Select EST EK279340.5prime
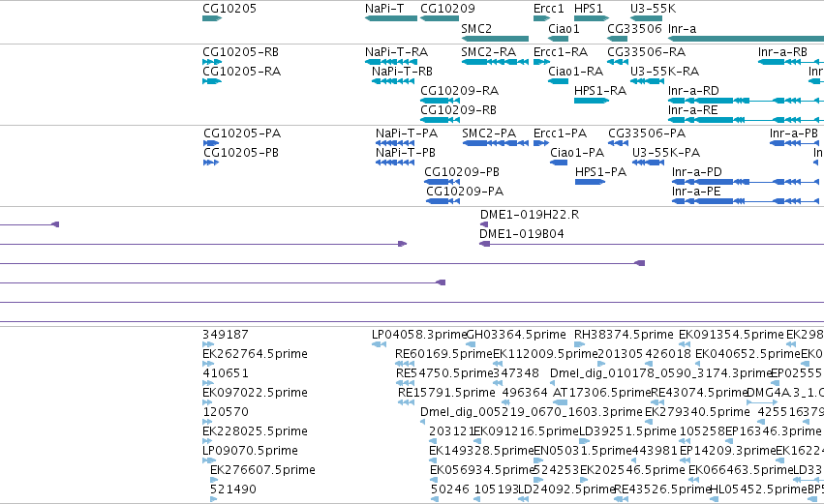The width and height of the screenshot is (824, 504). 651,422
